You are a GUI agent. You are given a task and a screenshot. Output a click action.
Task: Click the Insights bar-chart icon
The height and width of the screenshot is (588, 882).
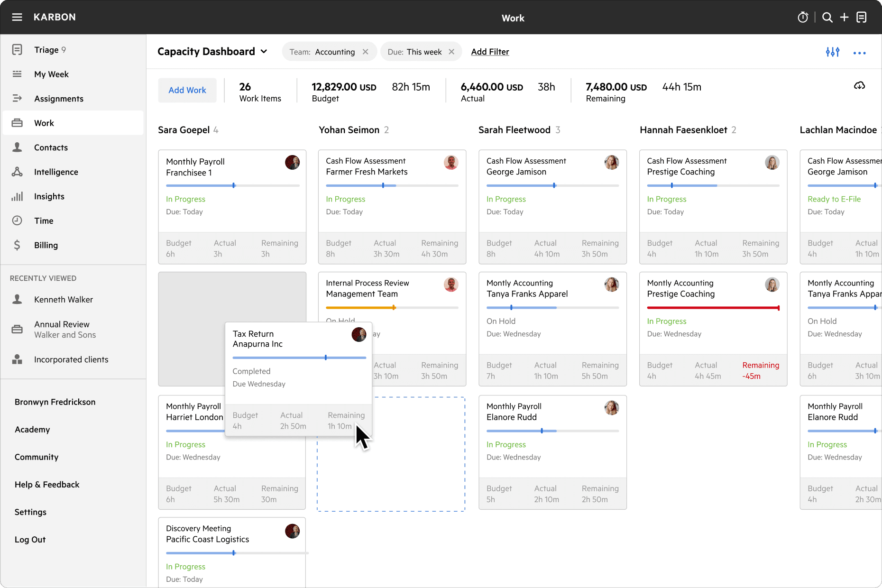tap(18, 196)
